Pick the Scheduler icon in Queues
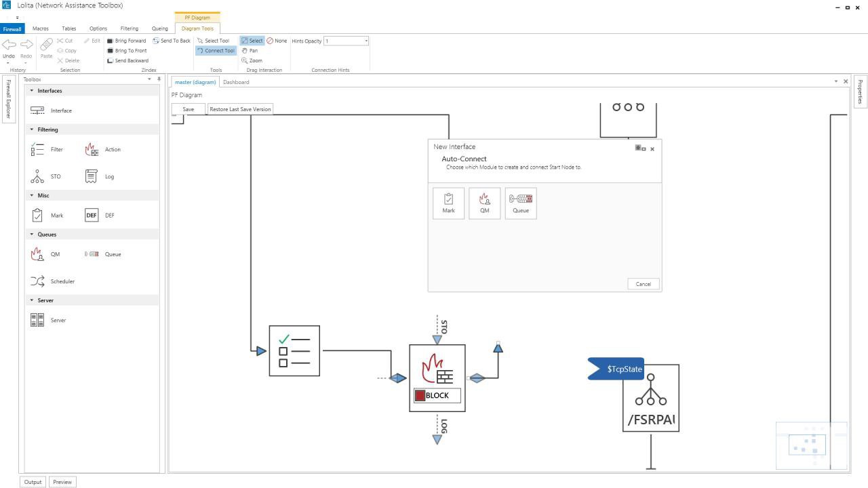 (x=38, y=281)
